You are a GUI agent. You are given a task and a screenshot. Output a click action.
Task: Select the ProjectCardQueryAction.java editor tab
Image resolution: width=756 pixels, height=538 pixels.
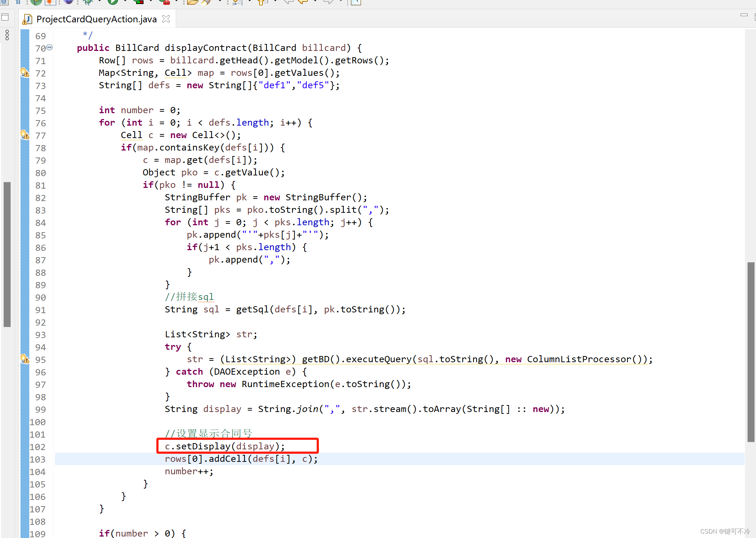coord(96,19)
